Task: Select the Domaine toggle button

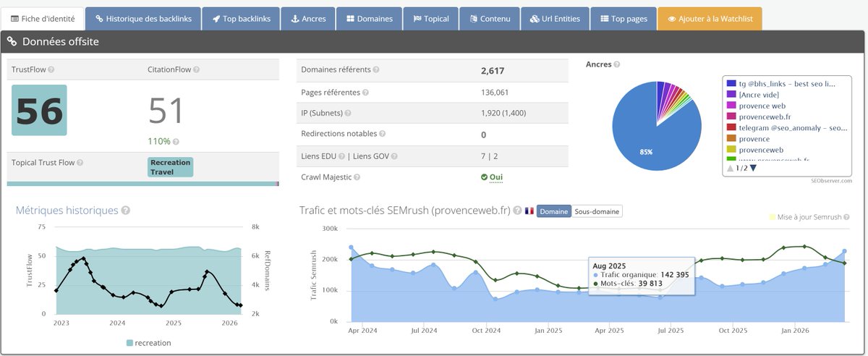Action: [554, 211]
